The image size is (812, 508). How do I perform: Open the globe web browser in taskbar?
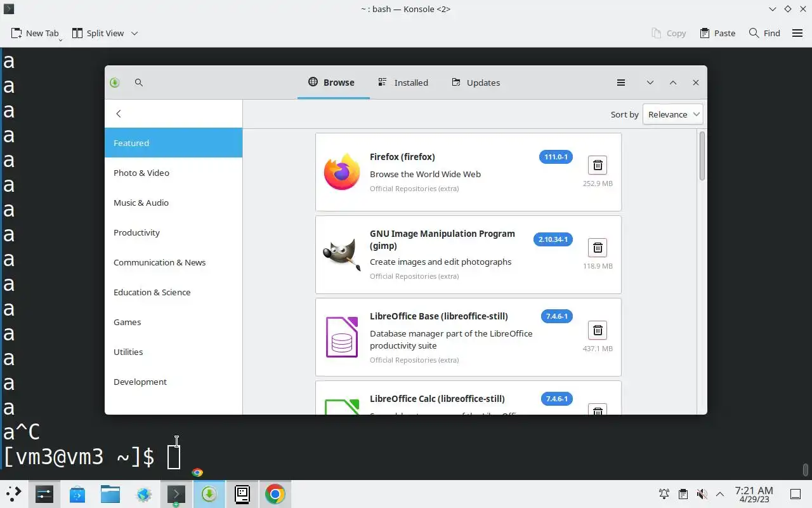coord(143,494)
